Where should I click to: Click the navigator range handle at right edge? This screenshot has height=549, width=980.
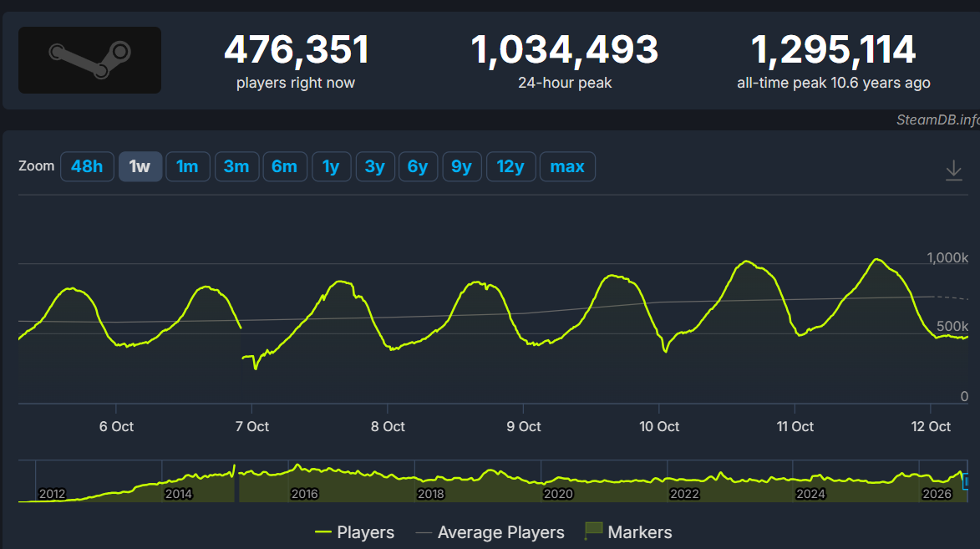pos(966,481)
